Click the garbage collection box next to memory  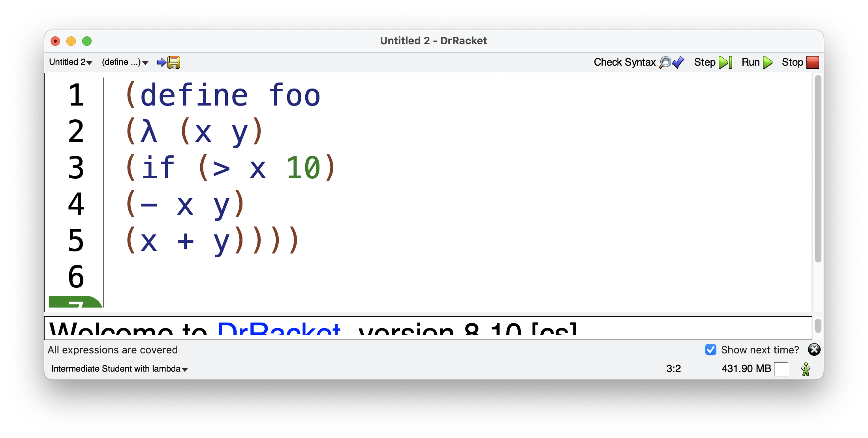click(x=781, y=369)
